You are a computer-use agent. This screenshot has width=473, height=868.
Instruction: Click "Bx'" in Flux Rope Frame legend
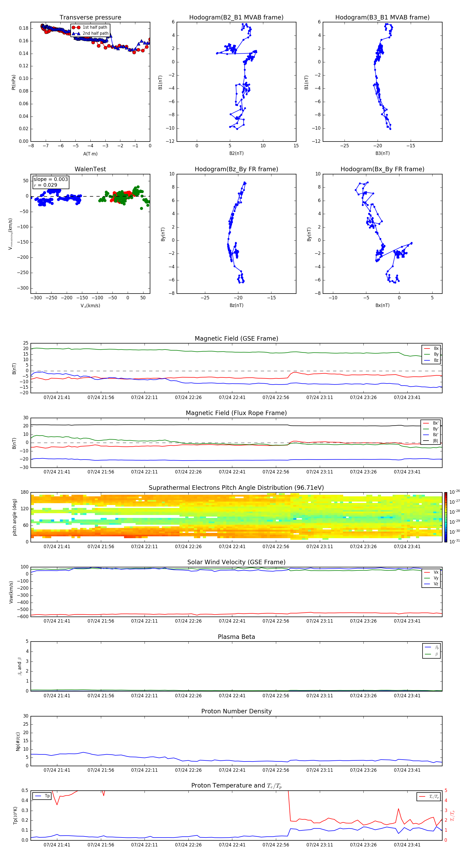(436, 423)
